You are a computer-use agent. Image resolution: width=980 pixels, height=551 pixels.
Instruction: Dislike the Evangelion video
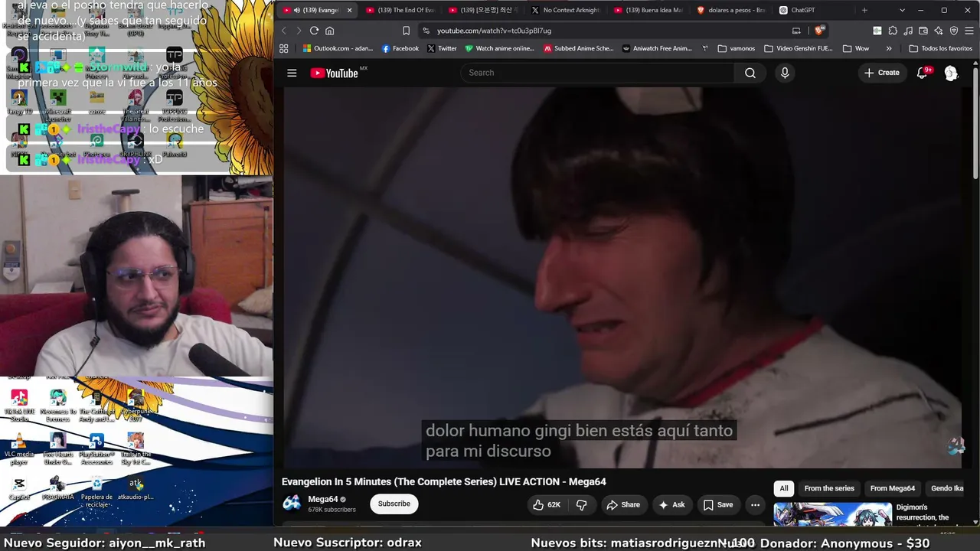pyautogui.click(x=582, y=504)
